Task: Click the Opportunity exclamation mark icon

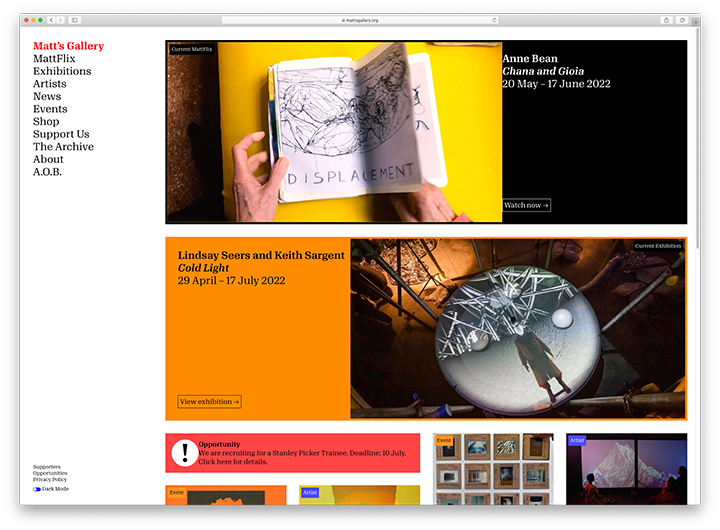Action: [x=184, y=453]
